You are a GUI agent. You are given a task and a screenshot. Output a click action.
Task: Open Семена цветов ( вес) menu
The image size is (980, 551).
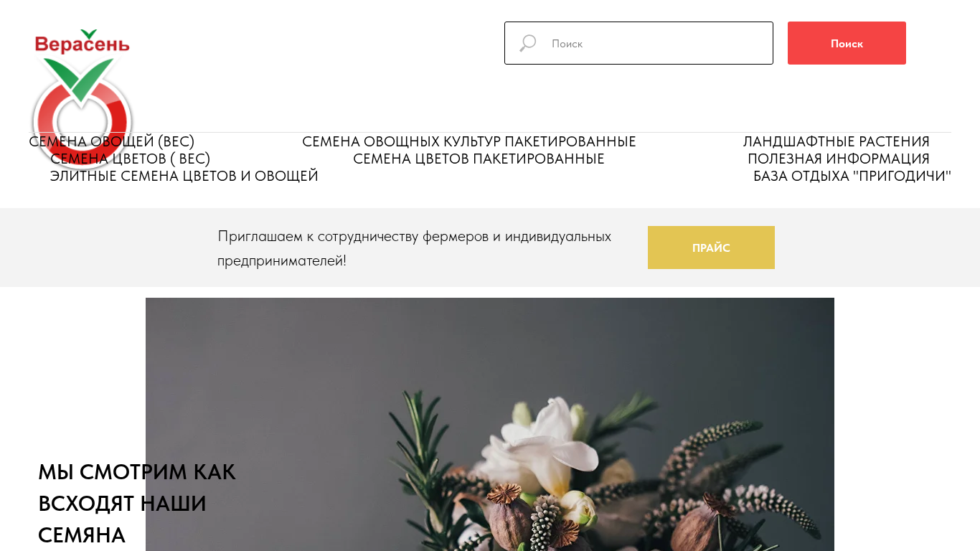[130, 159]
